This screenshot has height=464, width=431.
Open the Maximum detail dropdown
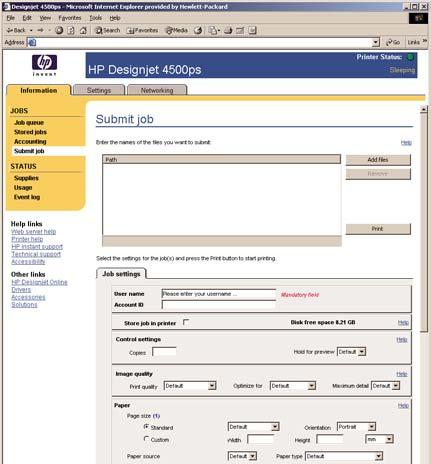[385, 386]
